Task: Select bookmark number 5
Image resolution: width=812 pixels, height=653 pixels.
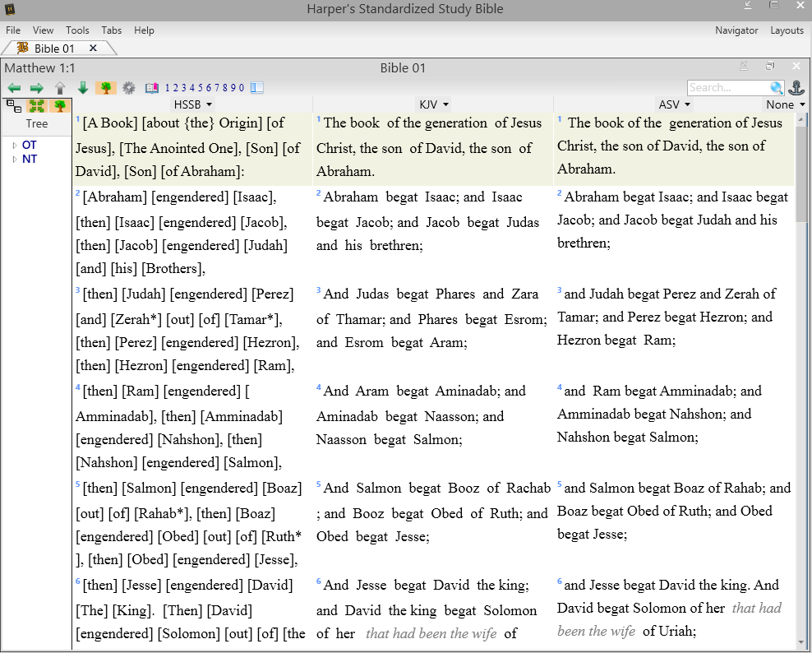Action: (200, 87)
